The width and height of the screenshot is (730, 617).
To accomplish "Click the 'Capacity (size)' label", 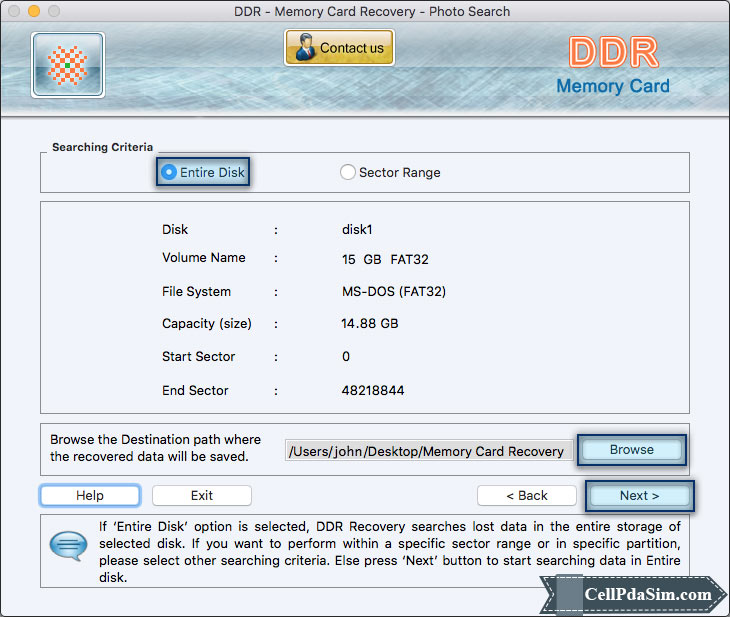I will [207, 324].
